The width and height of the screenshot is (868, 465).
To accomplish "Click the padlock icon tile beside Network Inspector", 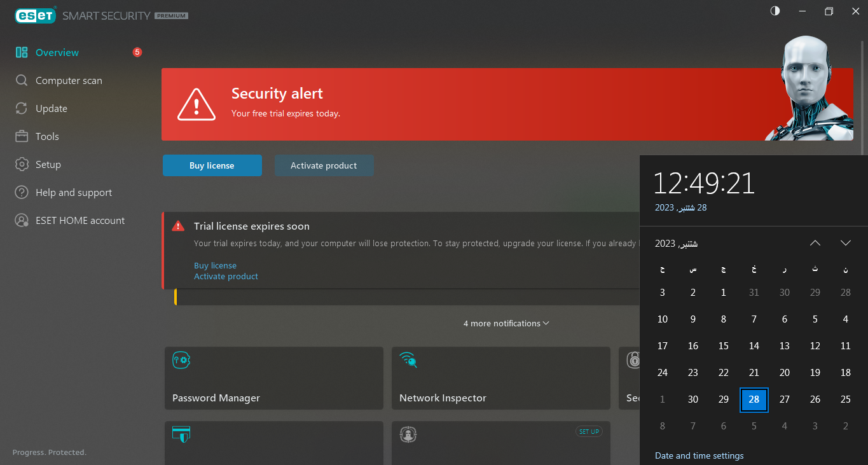I will tap(633, 360).
